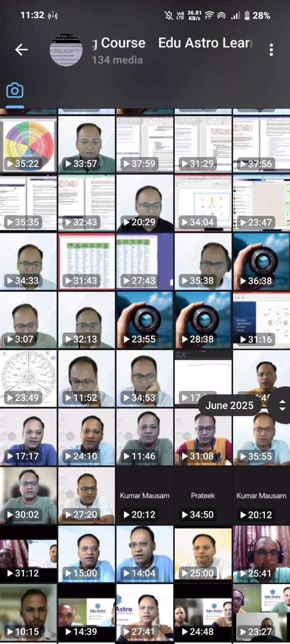This screenshot has width=290, height=644.
Task: Select the camera media tab icon
Action: 15,91
